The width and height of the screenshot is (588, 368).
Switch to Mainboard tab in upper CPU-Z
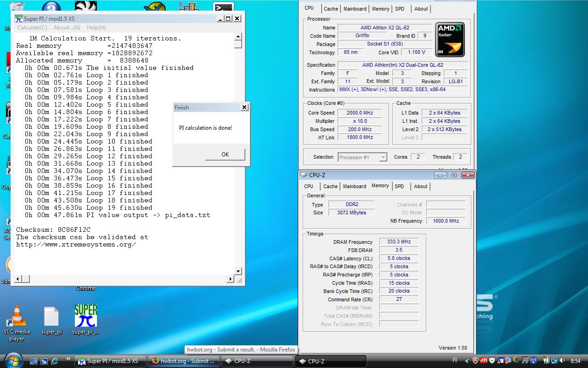[355, 9]
